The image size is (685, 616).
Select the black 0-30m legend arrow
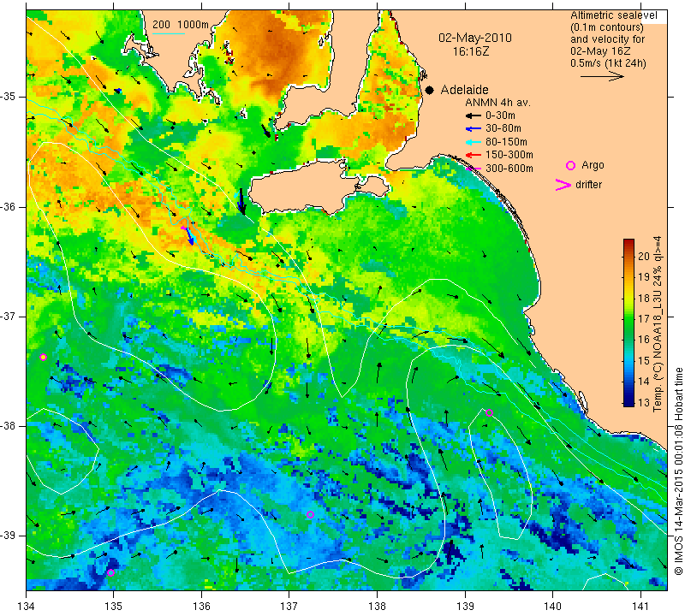click(x=474, y=115)
